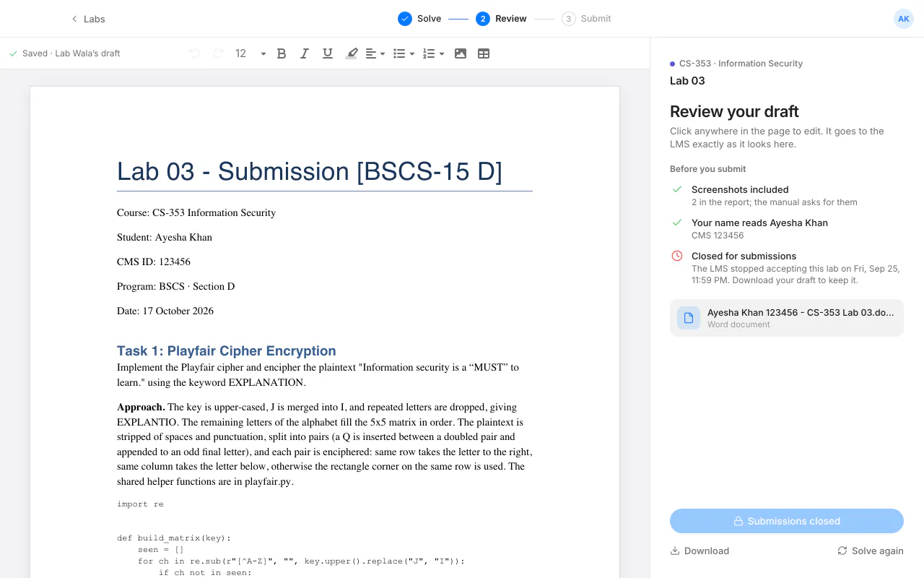Apply the highlight color tool
This screenshot has width=924, height=578.
point(352,53)
